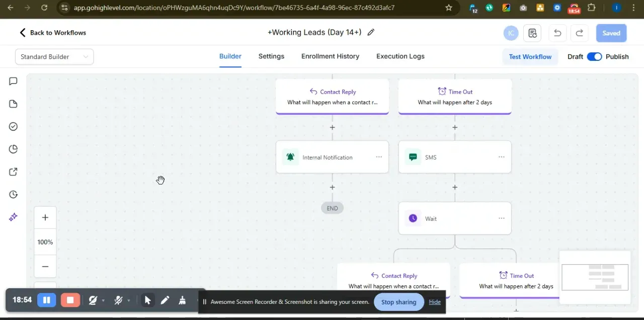Switch to the Settings tab
644x320 pixels.
[x=271, y=56]
